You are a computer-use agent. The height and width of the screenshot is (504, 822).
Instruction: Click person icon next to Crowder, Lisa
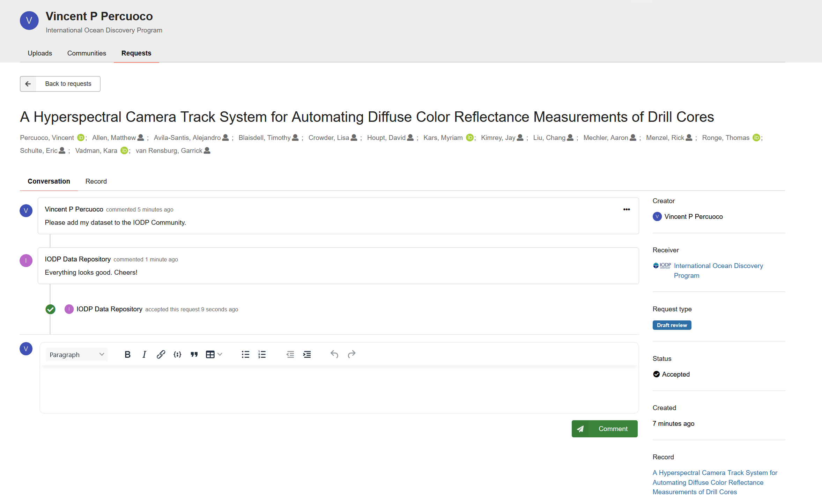tap(354, 138)
